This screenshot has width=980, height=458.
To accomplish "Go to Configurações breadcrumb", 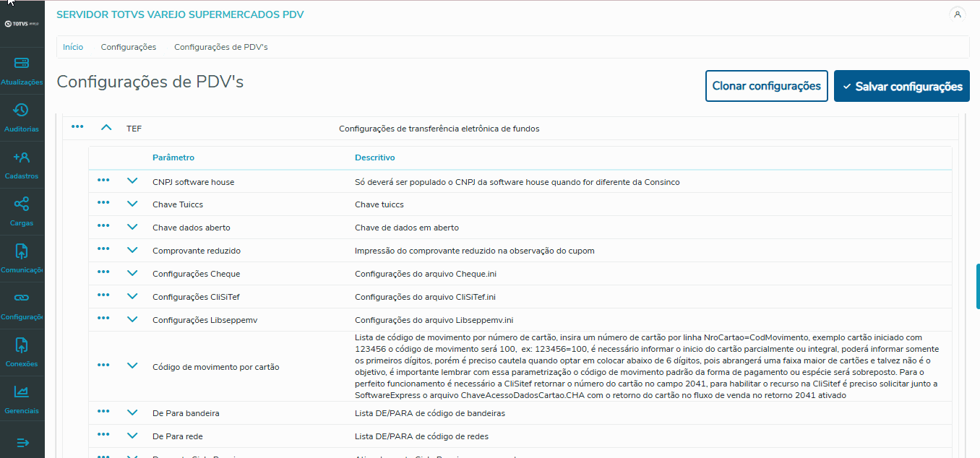I will [129, 47].
